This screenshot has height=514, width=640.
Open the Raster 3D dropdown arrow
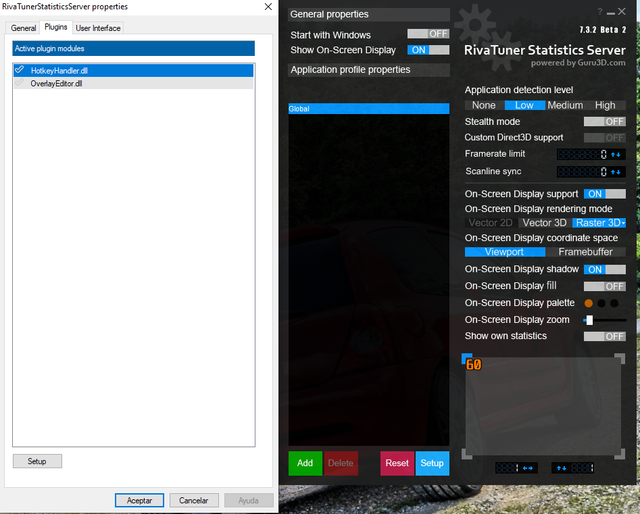623,223
